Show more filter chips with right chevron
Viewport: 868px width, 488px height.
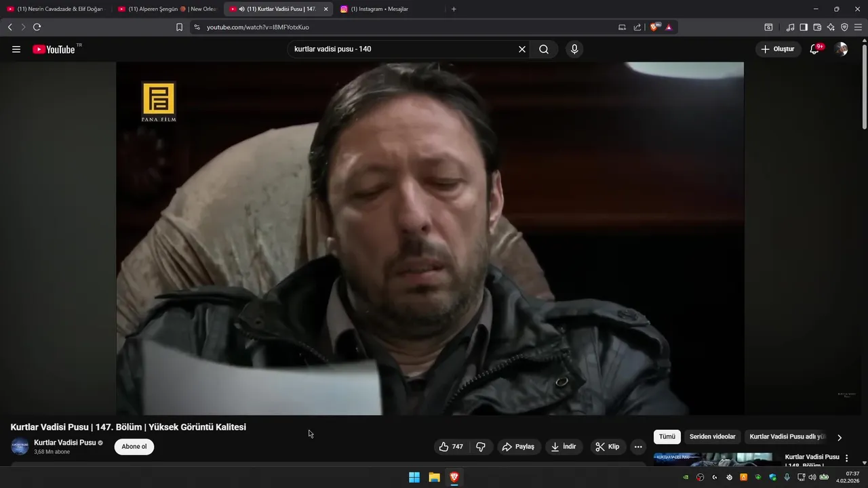[x=840, y=437]
